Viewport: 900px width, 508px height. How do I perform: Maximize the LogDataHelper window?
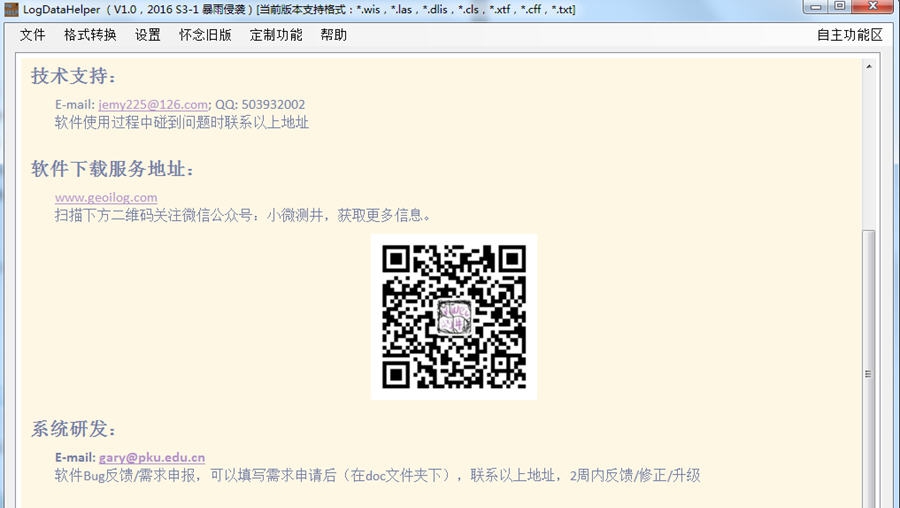click(x=839, y=6)
